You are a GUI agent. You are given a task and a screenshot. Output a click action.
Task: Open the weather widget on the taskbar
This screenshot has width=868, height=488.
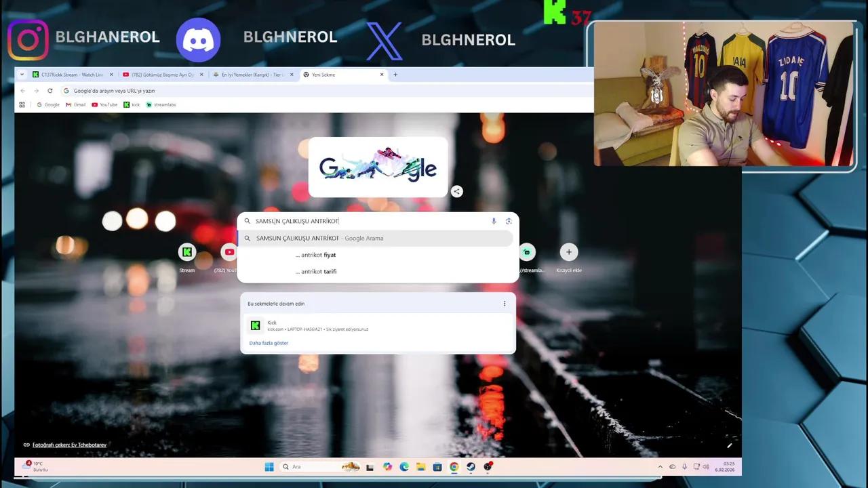(x=34, y=466)
